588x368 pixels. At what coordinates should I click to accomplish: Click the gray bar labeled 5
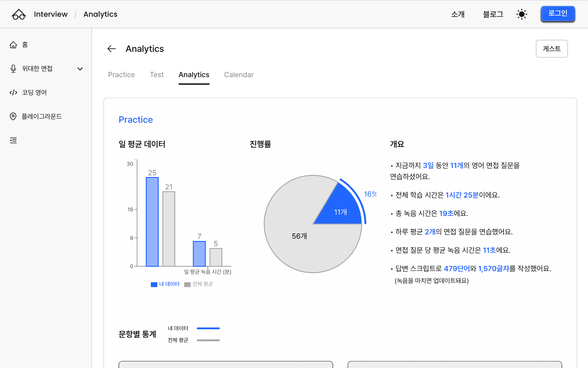click(x=216, y=257)
